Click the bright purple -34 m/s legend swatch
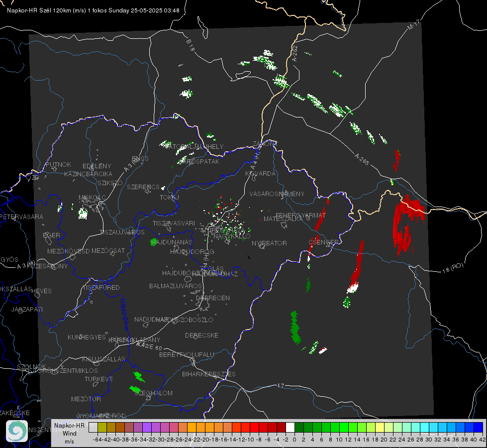 pos(147,427)
